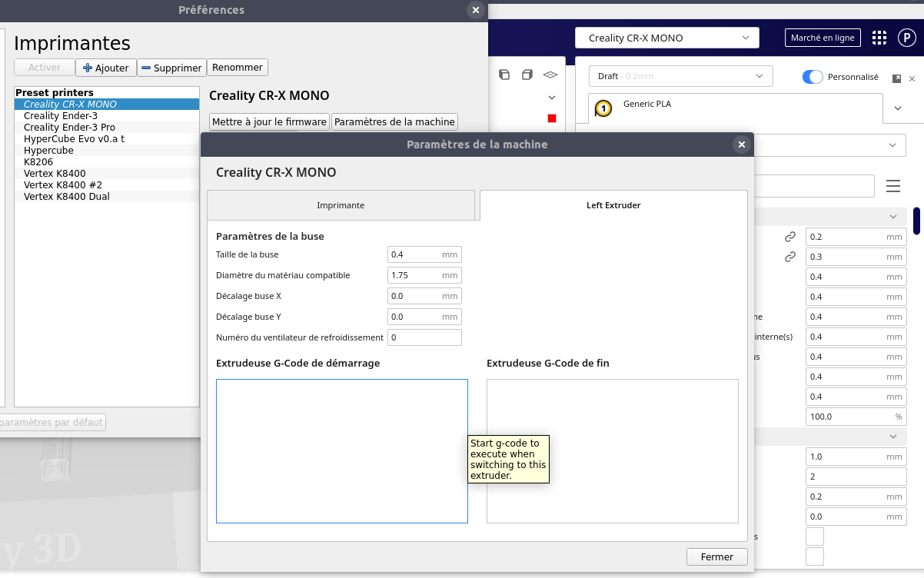Open the Creality CR-X MONO printer selector dropdown
The height and width of the screenshot is (578, 924).
click(x=667, y=38)
